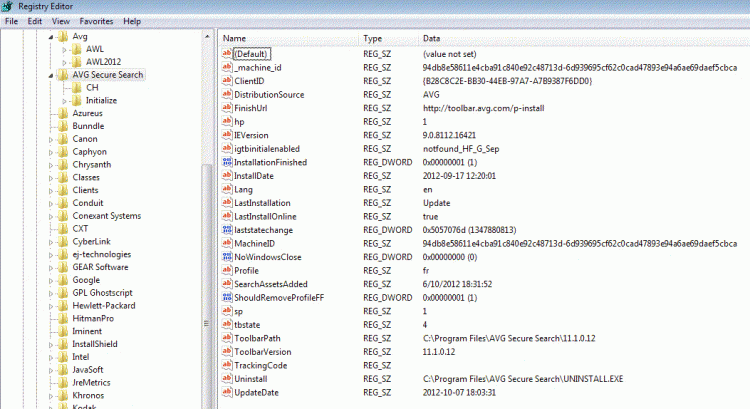The height and width of the screenshot is (409, 750).
Task: Collapse the AVG Secure Search node
Action: pos(51,75)
